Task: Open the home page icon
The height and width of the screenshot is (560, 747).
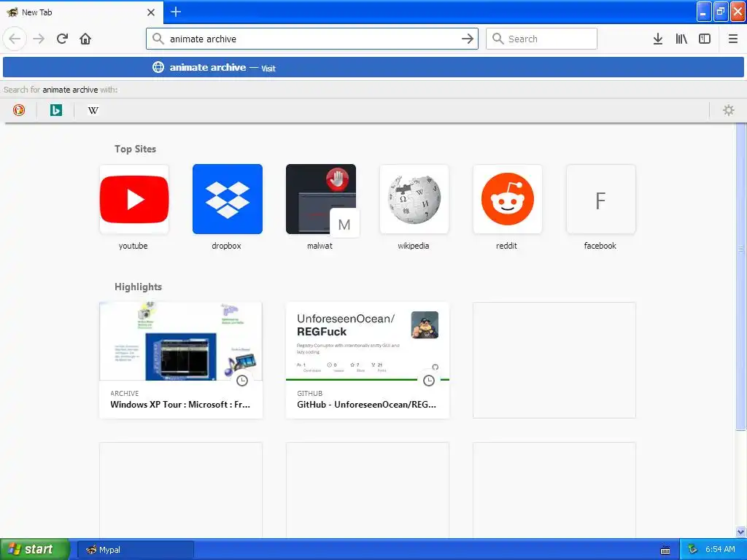Action: [85, 39]
